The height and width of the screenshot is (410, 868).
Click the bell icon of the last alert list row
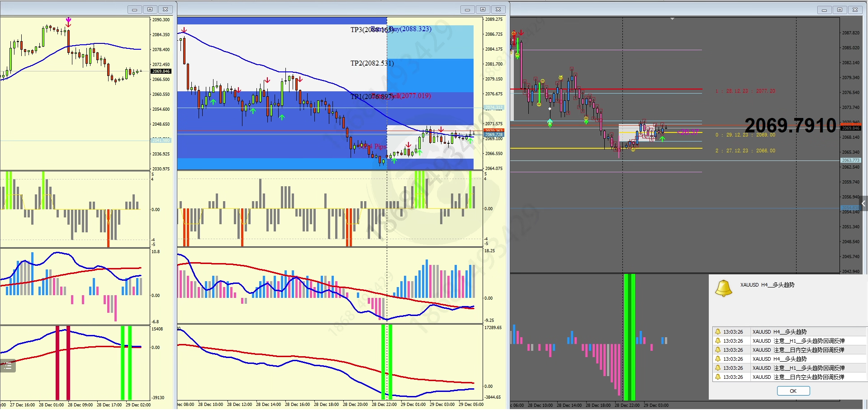718,377
